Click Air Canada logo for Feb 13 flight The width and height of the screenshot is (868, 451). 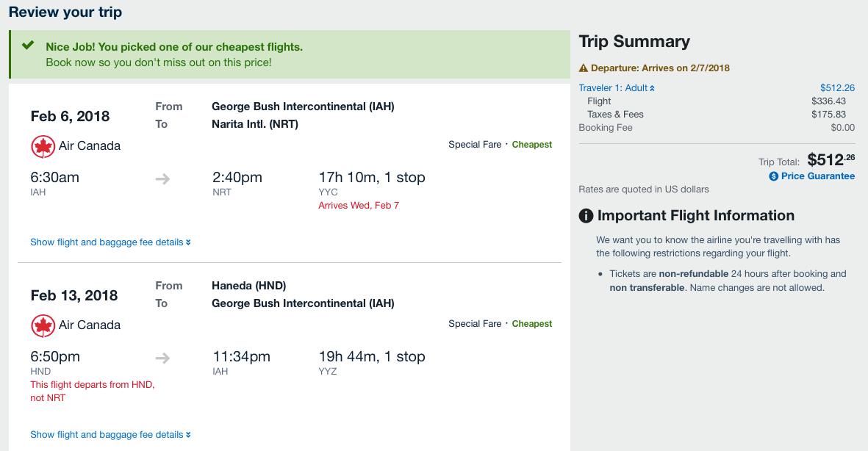(43, 325)
